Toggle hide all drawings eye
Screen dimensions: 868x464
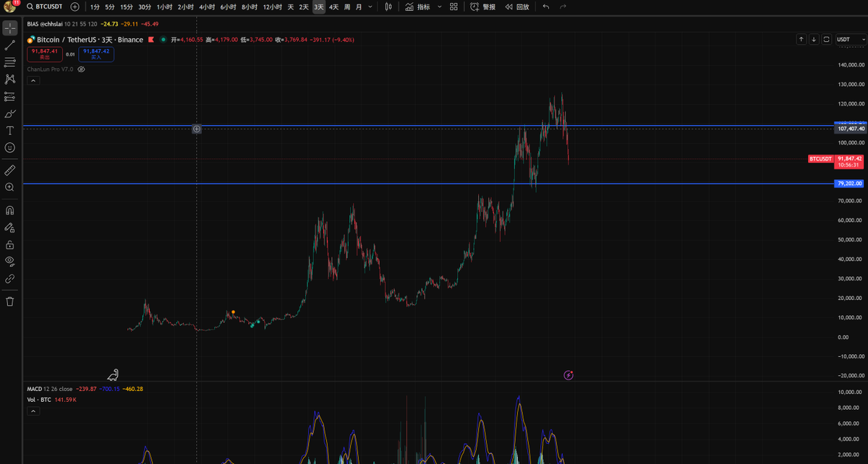[9, 261]
